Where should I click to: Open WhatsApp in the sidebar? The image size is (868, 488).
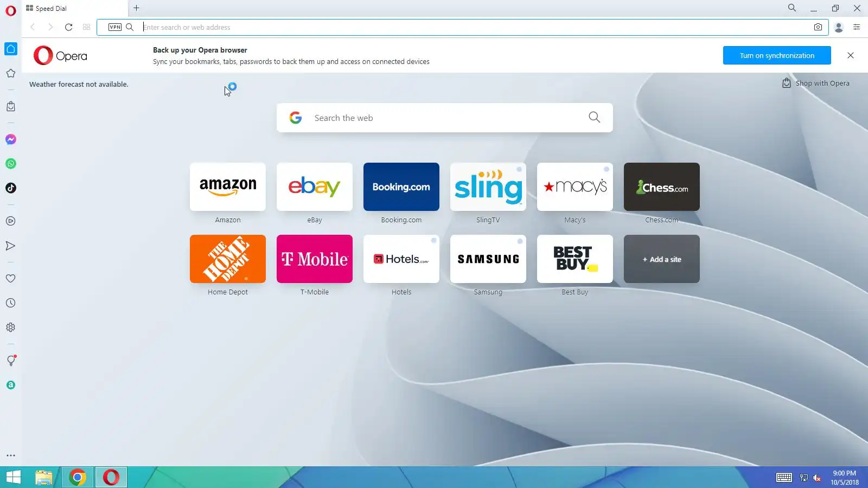tap(11, 164)
